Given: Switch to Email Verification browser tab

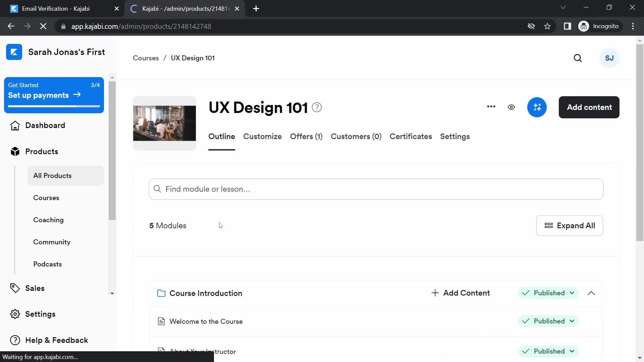Looking at the screenshot, I should pyautogui.click(x=62, y=9).
